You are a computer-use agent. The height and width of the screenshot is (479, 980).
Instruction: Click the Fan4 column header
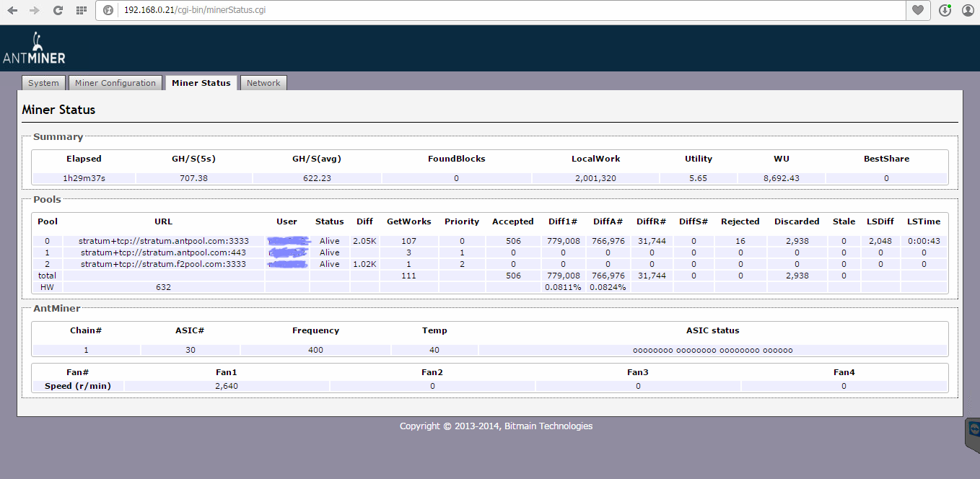point(844,372)
